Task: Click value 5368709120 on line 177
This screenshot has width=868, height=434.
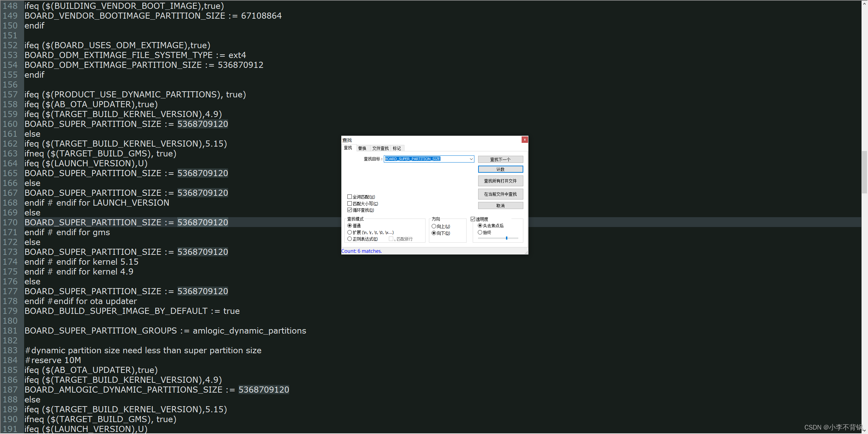Action: click(203, 291)
